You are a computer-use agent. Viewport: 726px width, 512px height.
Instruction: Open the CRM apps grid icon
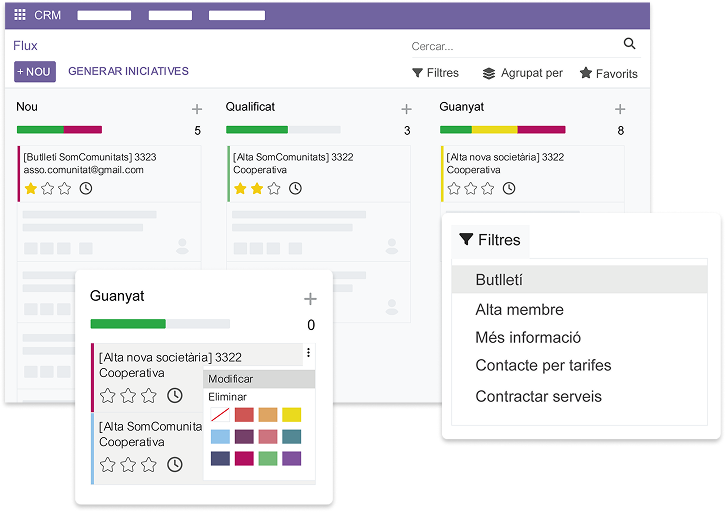click(20, 15)
